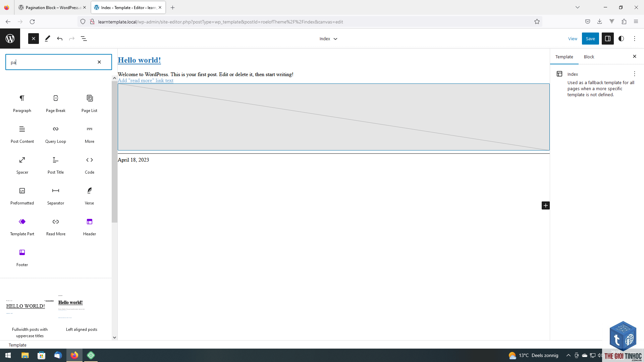Open the Index template actions menu

[635, 74]
